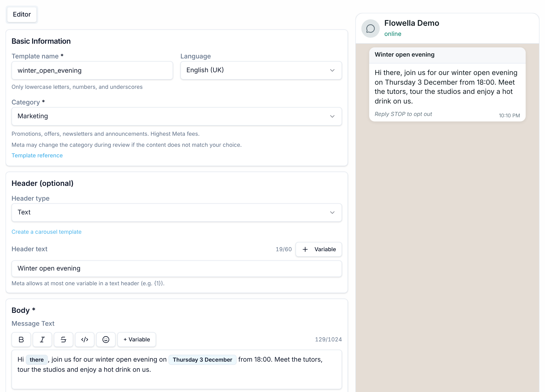Open the Header type dropdown
Viewport: 545px width, 392px height.
pyautogui.click(x=177, y=212)
